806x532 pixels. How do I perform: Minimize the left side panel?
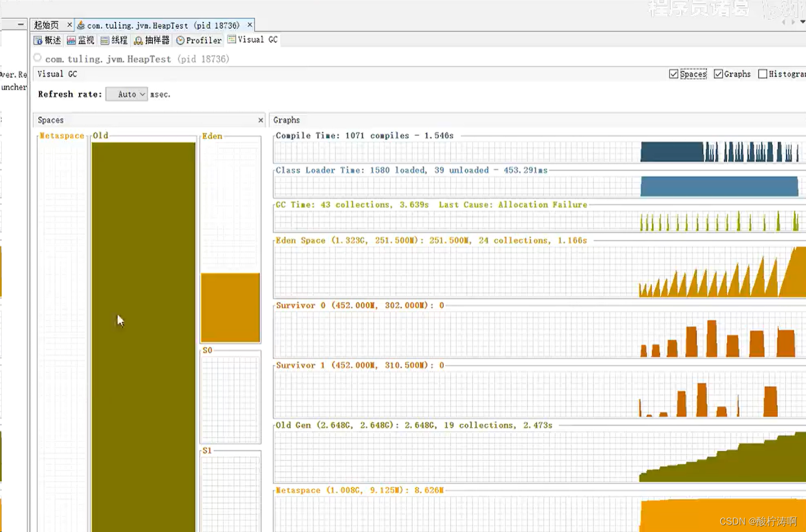(x=20, y=24)
